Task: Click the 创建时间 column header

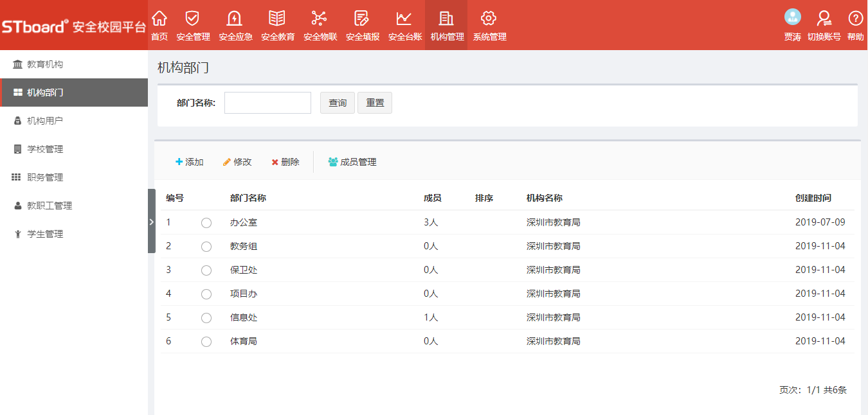Action: 813,198
